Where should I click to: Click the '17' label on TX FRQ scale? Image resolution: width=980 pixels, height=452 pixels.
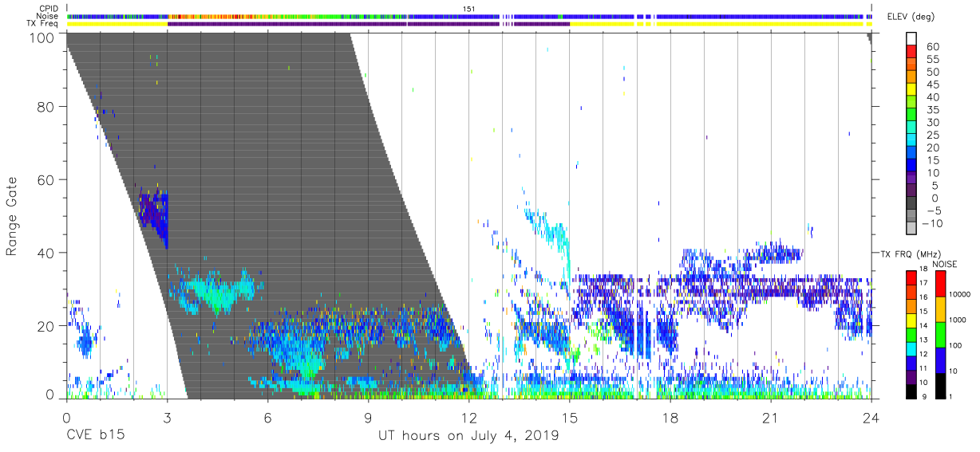(923, 284)
